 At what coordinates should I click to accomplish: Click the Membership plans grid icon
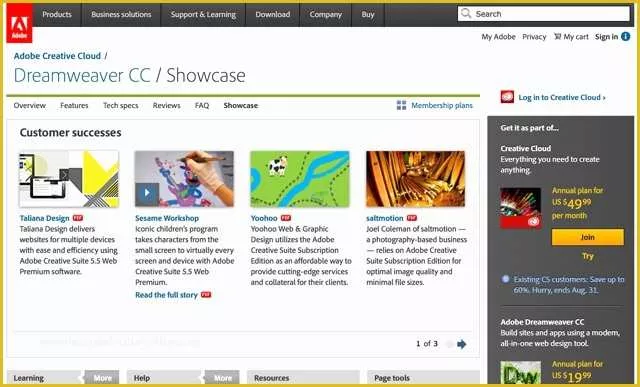[401, 105]
